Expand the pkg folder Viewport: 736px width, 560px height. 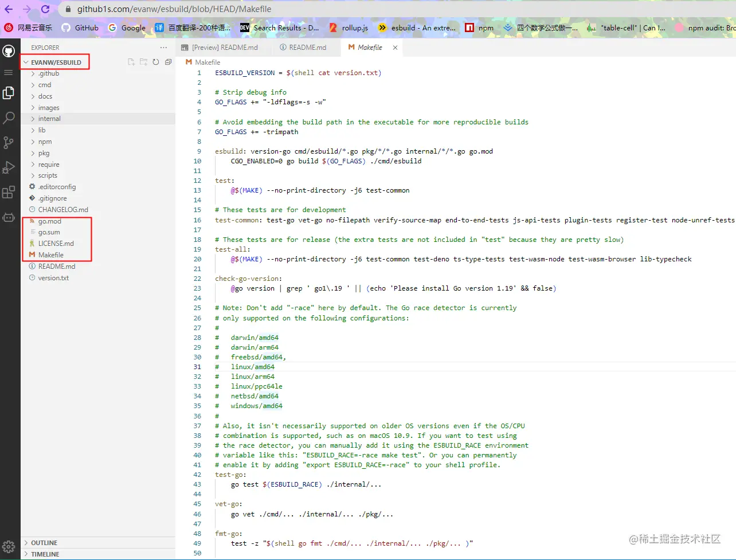44,153
